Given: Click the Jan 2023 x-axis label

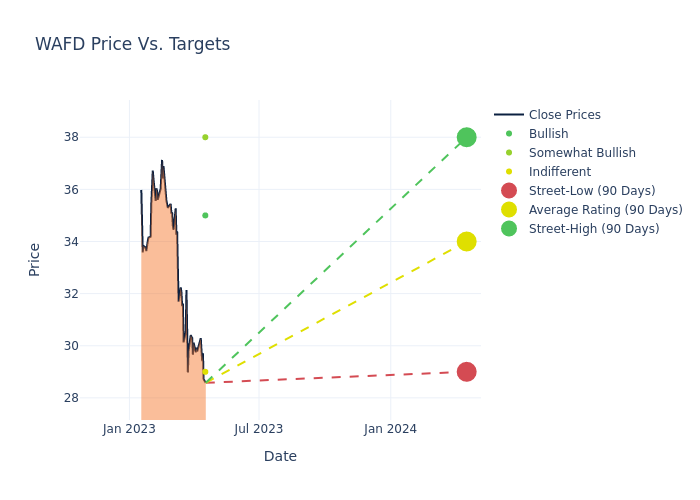Looking at the screenshot, I should coord(129,429).
